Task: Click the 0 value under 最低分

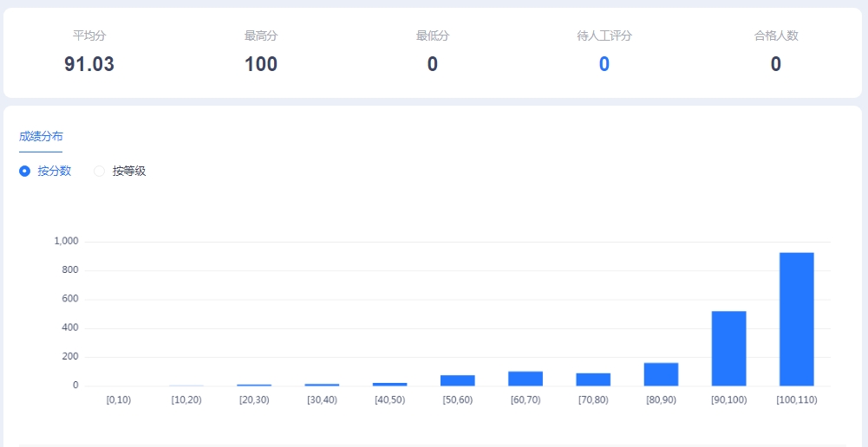Action: [x=433, y=64]
